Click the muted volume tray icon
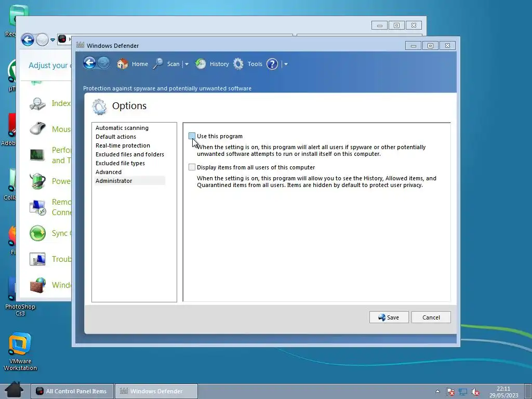 (475, 392)
